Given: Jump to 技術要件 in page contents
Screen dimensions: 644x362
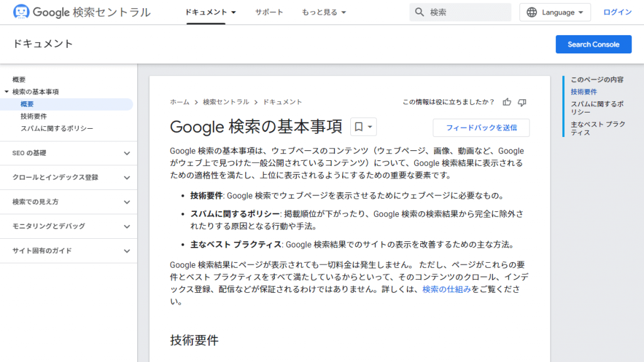Looking at the screenshot, I should pos(584,92).
